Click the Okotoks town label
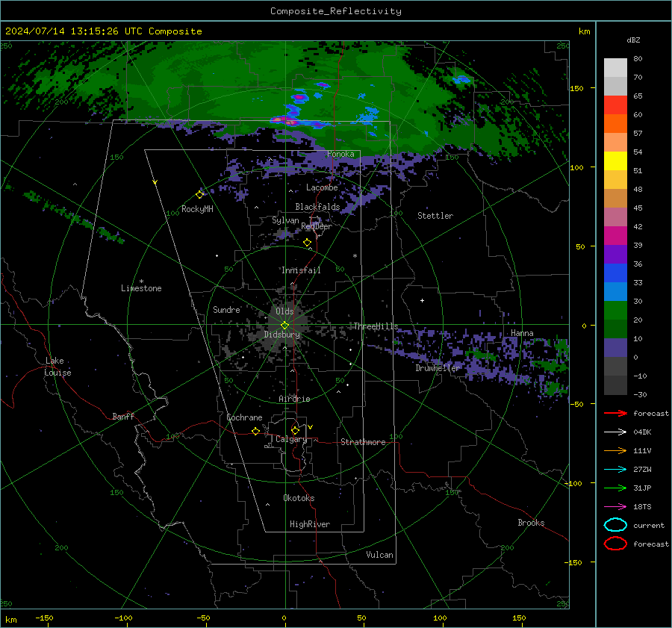 (299, 498)
